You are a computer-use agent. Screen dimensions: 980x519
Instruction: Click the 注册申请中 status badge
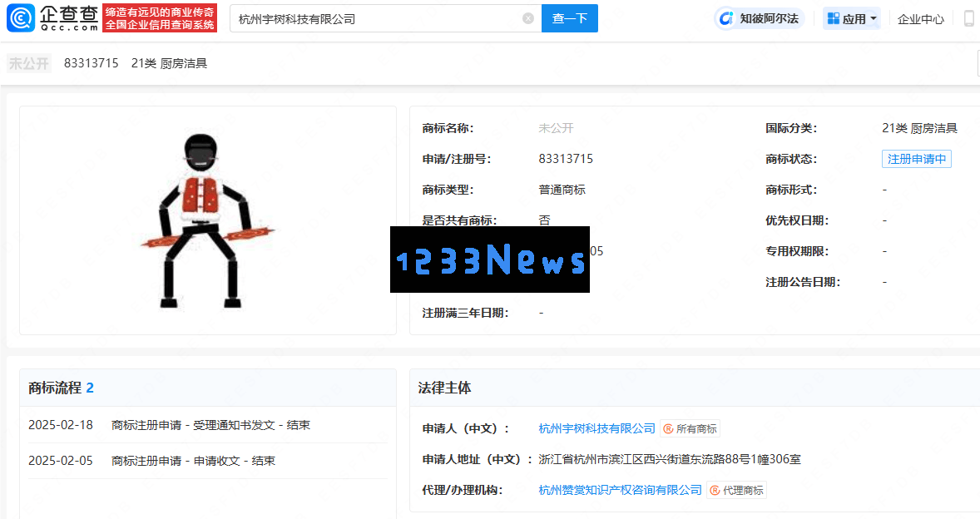(x=916, y=159)
